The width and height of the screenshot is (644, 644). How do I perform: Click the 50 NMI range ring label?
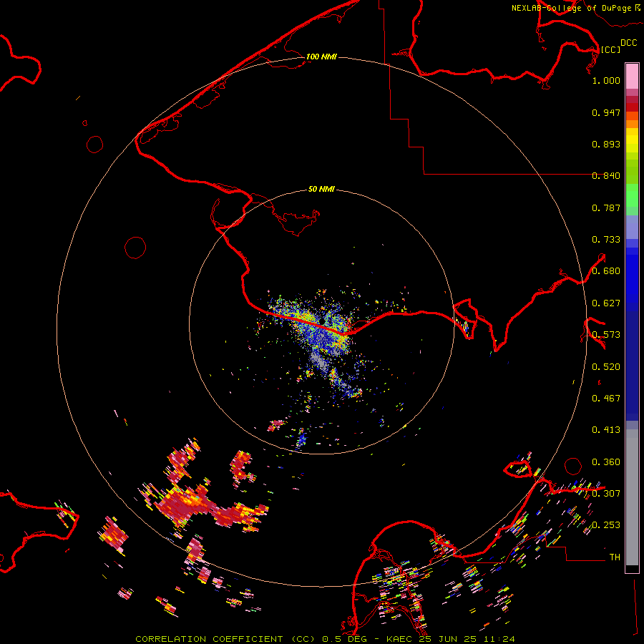[321, 189]
